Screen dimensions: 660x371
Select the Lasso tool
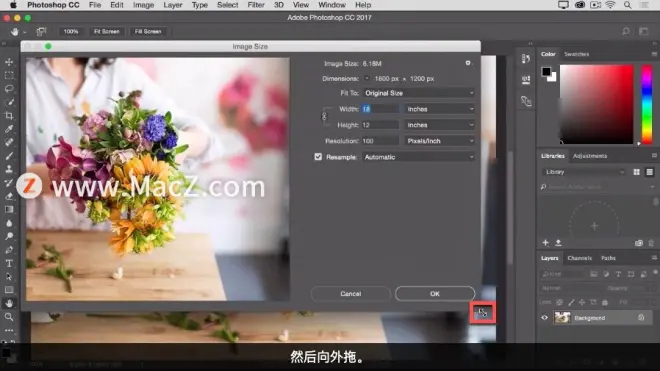pyautogui.click(x=9, y=89)
